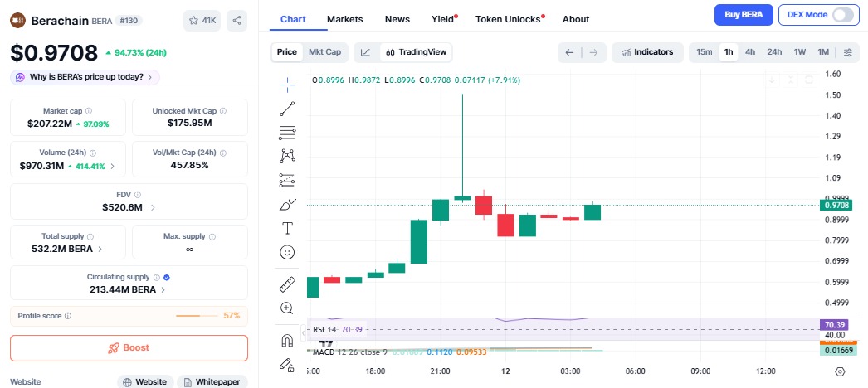The height and width of the screenshot is (388, 868).
Task: Select the text annotation tool
Action: [287, 228]
